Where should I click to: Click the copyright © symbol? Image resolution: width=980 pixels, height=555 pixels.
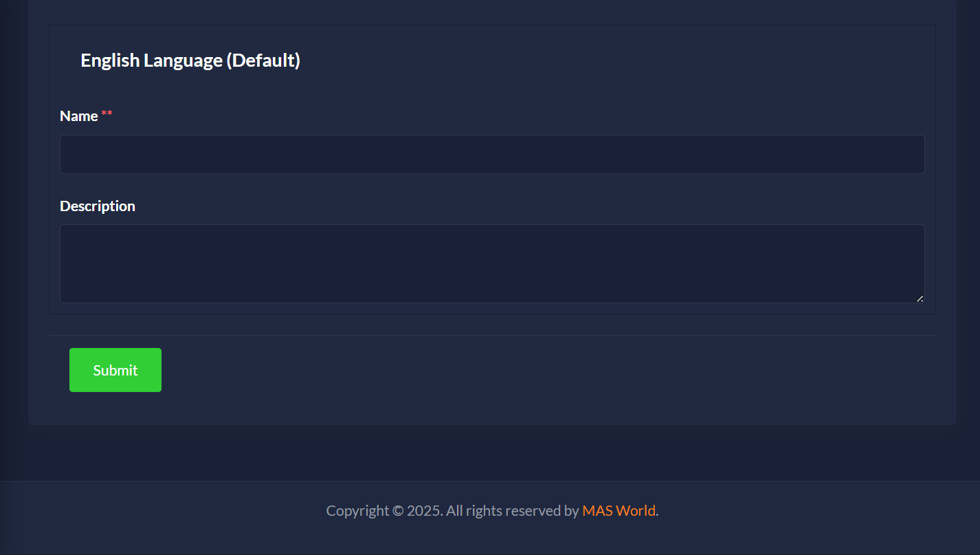click(398, 511)
